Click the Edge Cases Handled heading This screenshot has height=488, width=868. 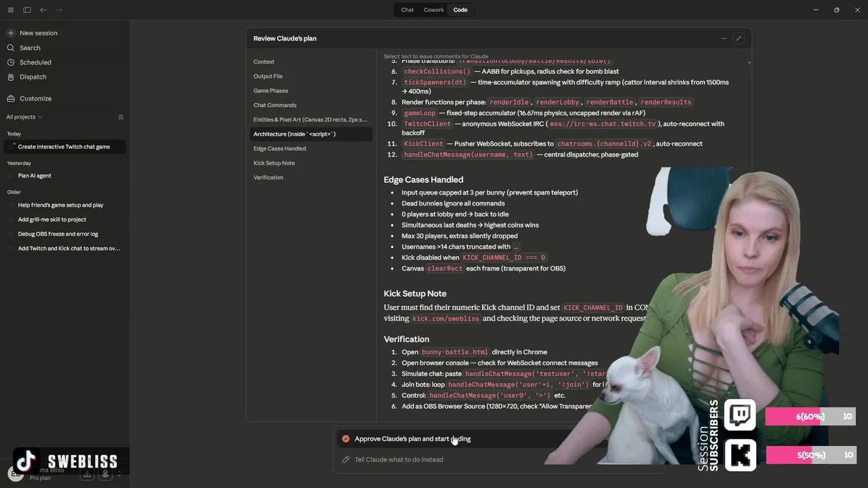[423, 180]
